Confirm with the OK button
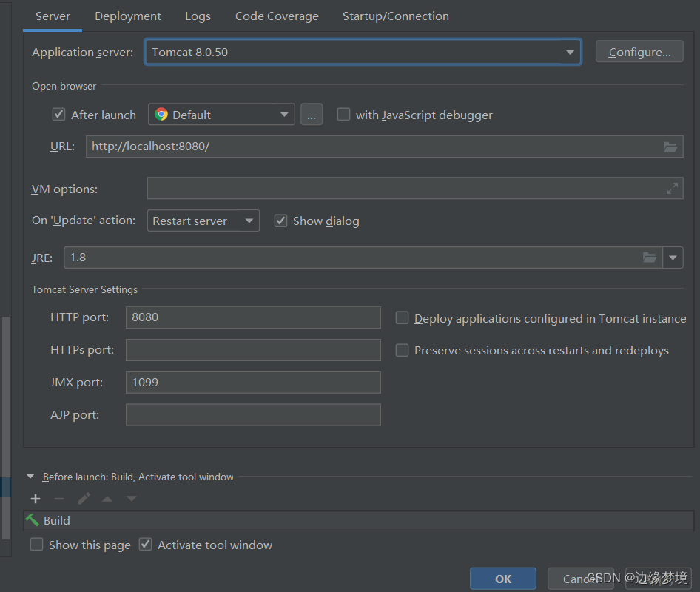700x592 pixels. (503, 579)
